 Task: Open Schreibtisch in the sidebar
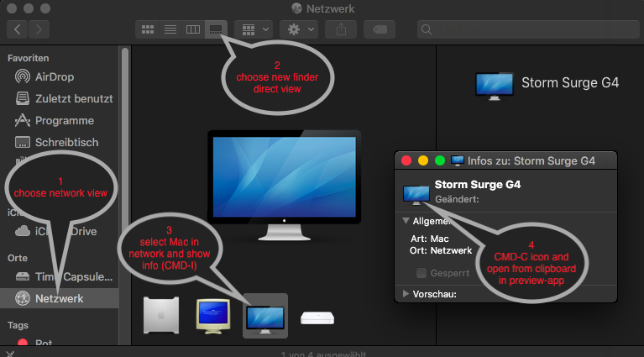[x=66, y=142]
